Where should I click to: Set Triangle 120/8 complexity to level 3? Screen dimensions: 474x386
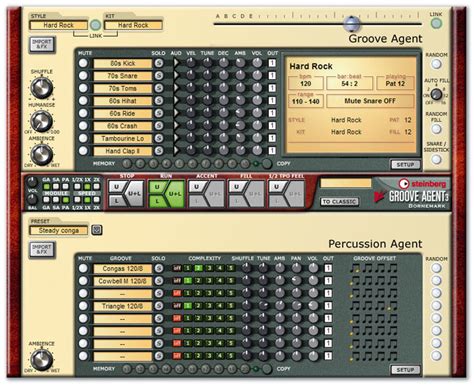[x=209, y=306]
